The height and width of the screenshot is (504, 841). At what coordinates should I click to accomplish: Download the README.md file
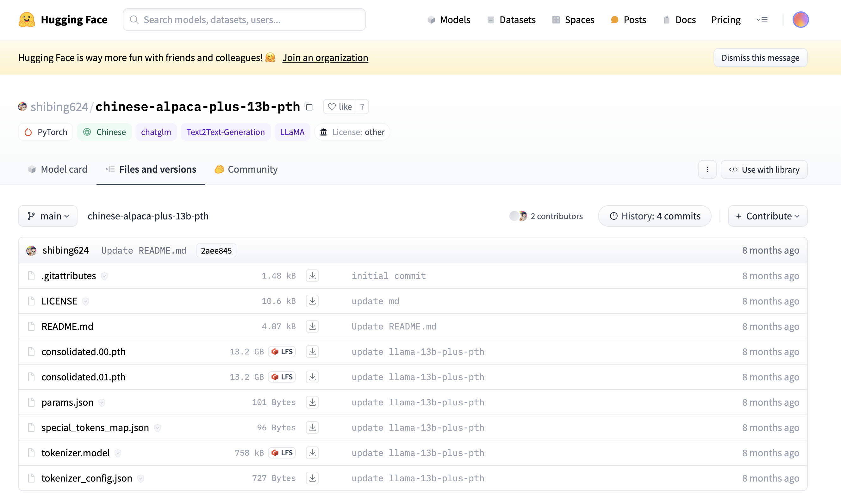tap(312, 326)
